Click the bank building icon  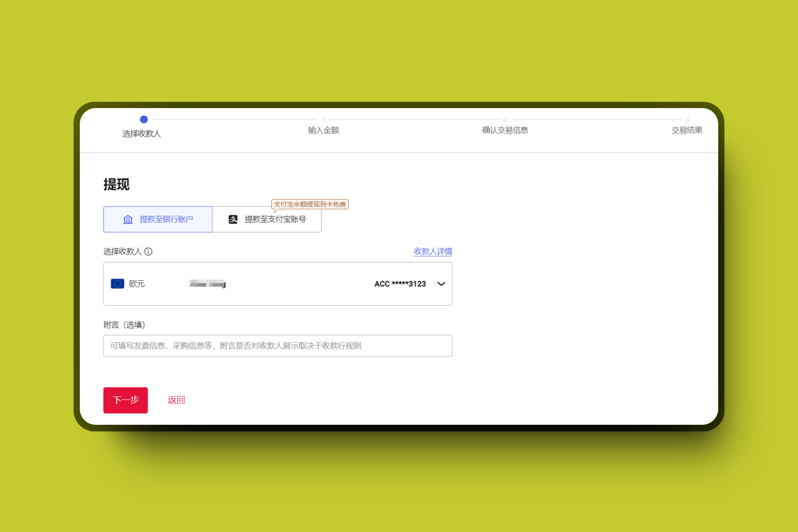tap(128, 219)
